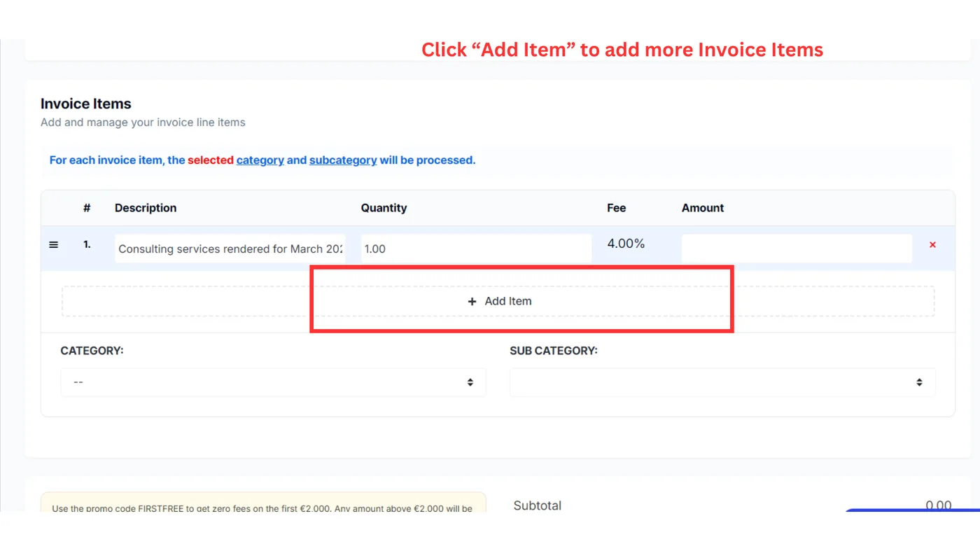Click the SUB CATEGORY: label
The width and height of the screenshot is (980, 551).
(x=554, y=350)
